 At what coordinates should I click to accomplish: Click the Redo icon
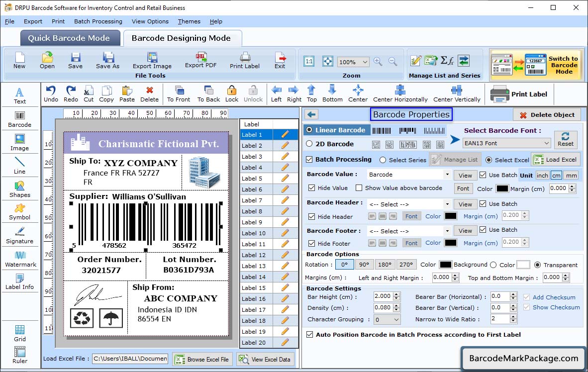(71, 94)
